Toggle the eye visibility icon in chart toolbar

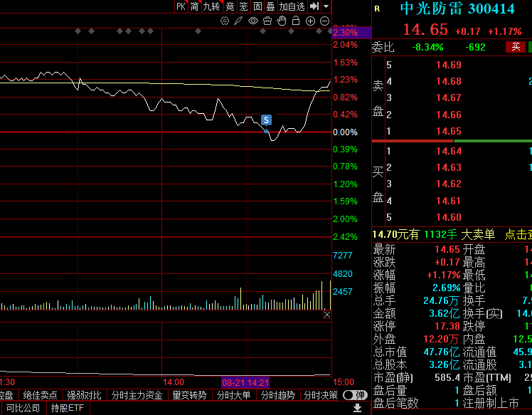[252, 21]
